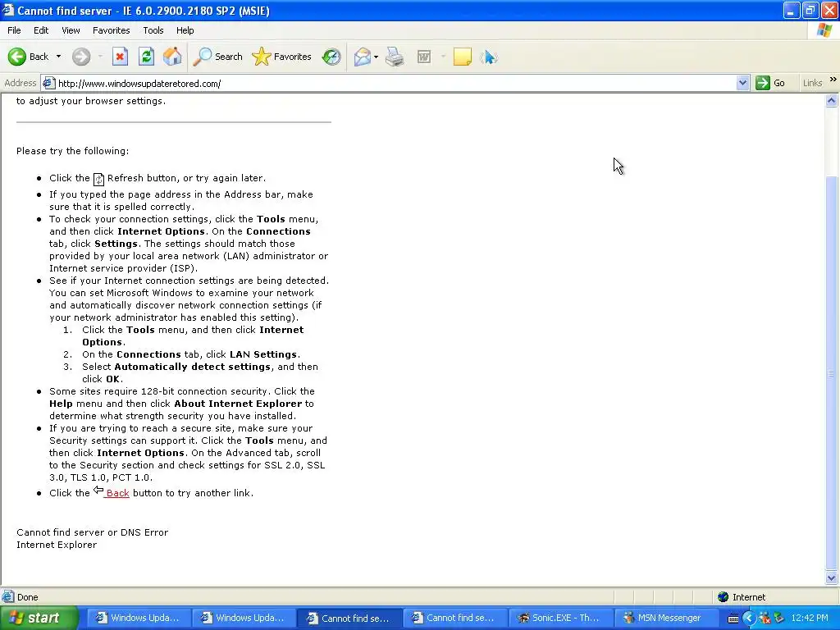Expand the Mail button dropdown arrow
840x630 pixels.
(x=376, y=57)
